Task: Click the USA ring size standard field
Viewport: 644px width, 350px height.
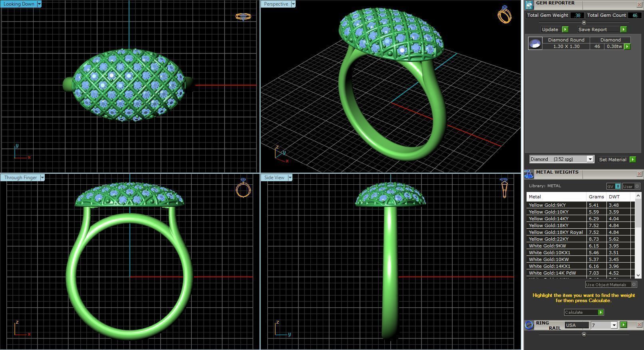Action: [576, 325]
